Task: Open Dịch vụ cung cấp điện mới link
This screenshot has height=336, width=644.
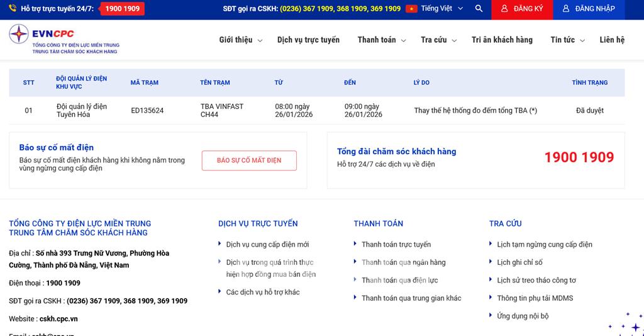Action: (267, 244)
